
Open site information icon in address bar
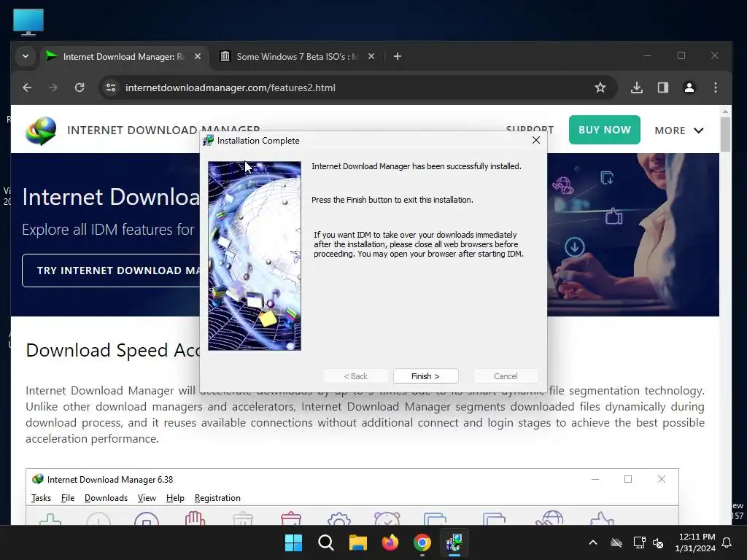(x=111, y=87)
